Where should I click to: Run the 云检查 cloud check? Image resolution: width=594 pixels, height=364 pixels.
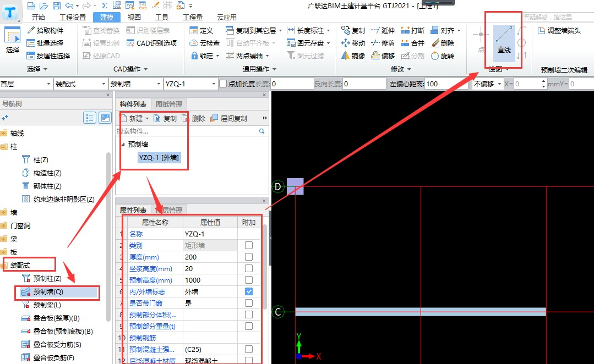point(205,43)
